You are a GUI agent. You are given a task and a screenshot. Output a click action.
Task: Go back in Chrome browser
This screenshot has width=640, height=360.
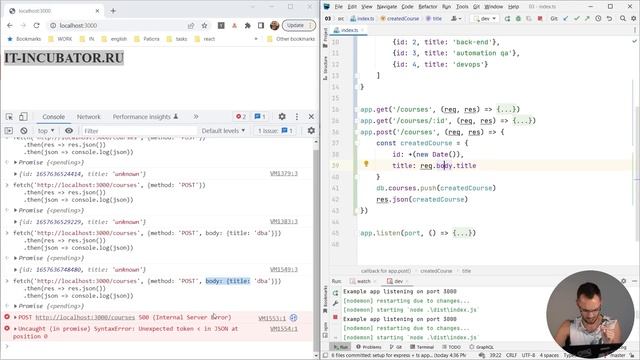click(x=10, y=25)
